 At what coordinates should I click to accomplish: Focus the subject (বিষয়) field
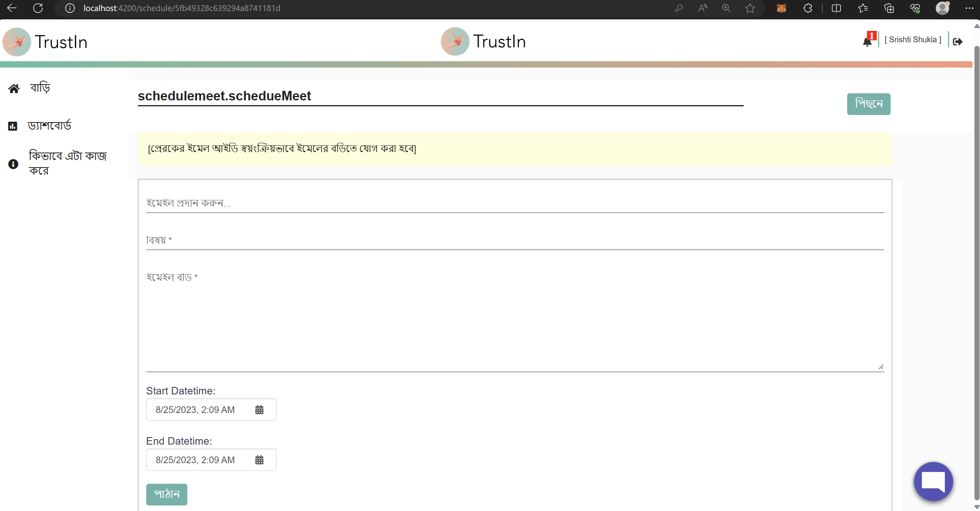point(515,240)
